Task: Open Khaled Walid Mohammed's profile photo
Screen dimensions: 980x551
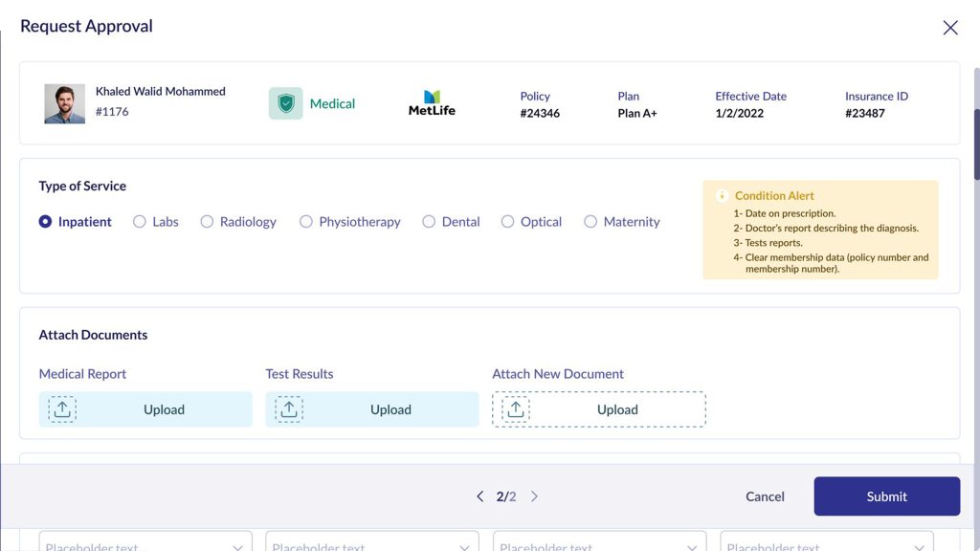Action: [x=64, y=103]
